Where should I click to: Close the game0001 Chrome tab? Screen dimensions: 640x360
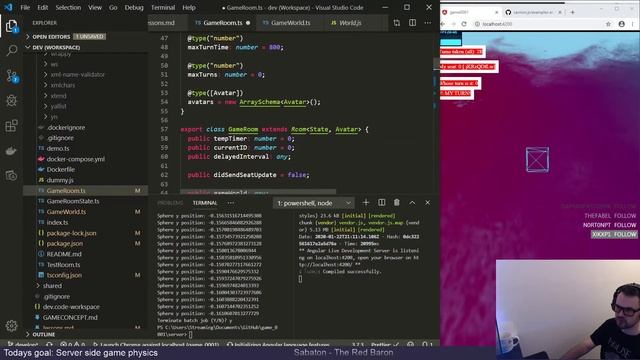pos(496,12)
